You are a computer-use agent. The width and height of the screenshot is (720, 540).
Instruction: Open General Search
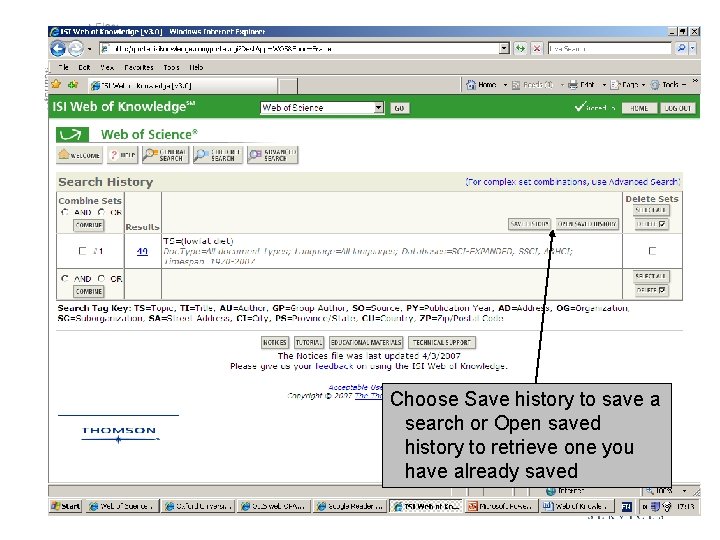pyautogui.click(x=166, y=155)
